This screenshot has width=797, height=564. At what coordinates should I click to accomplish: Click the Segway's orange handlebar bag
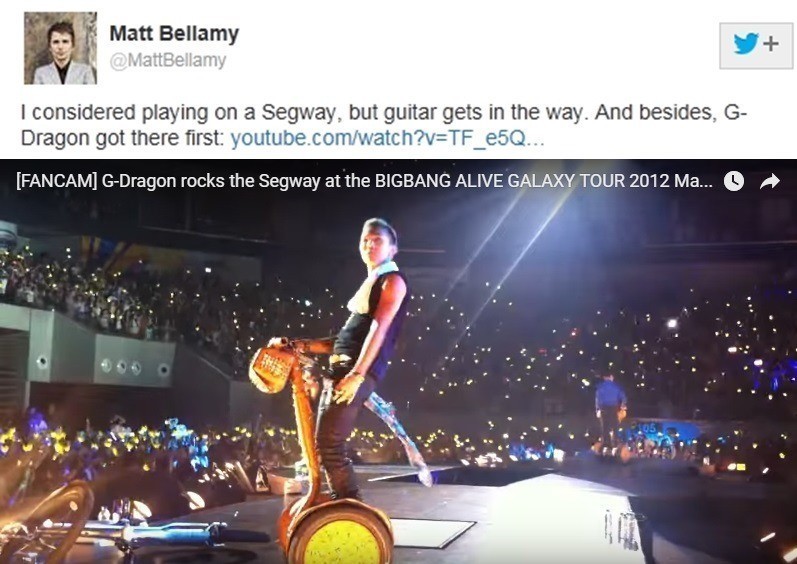point(271,369)
